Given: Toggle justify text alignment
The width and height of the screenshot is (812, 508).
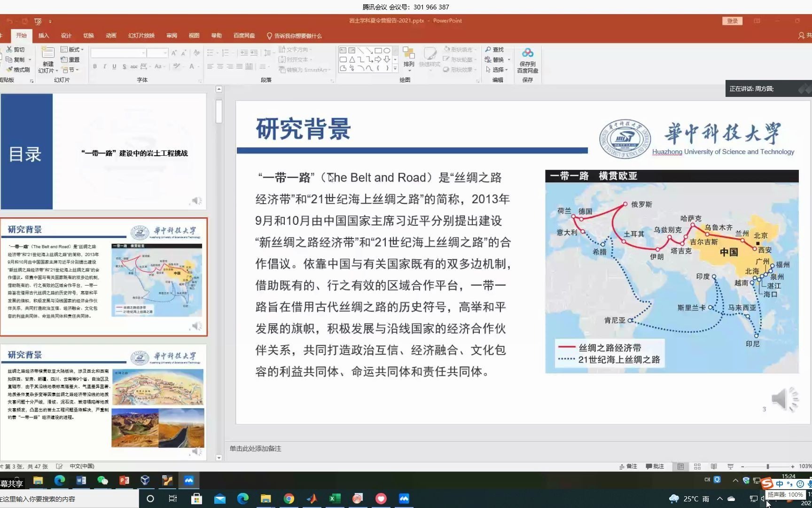Looking at the screenshot, I should [240, 66].
